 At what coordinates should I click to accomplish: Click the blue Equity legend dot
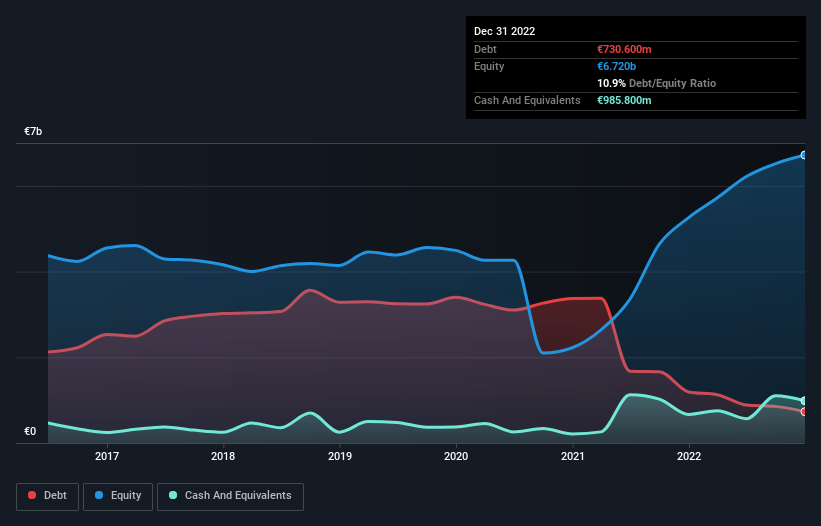click(99, 495)
